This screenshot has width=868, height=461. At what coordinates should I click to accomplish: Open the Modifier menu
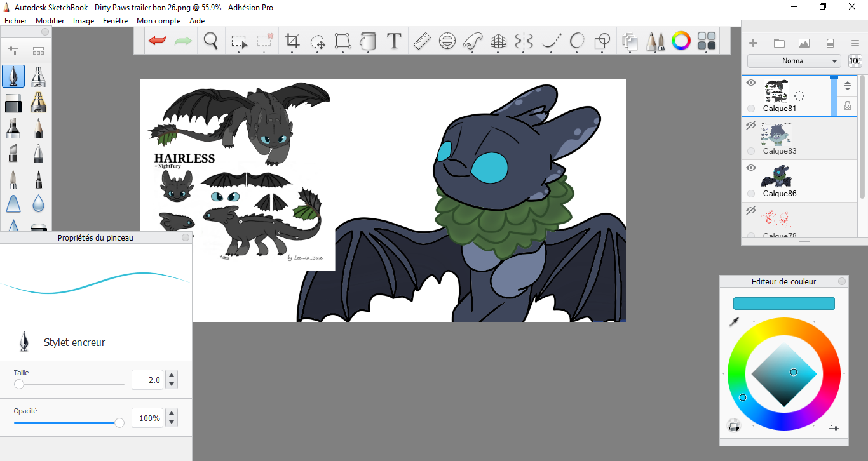tap(50, 21)
